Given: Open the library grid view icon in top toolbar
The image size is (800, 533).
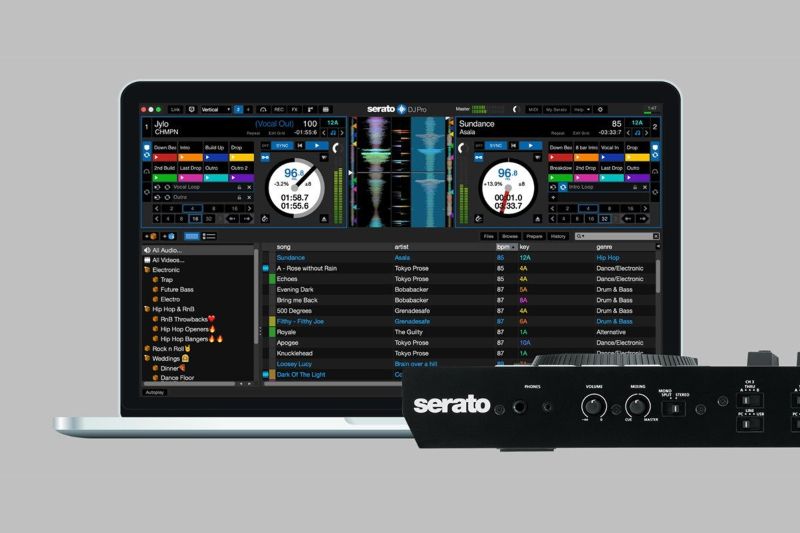Looking at the screenshot, I should [x=326, y=109].
